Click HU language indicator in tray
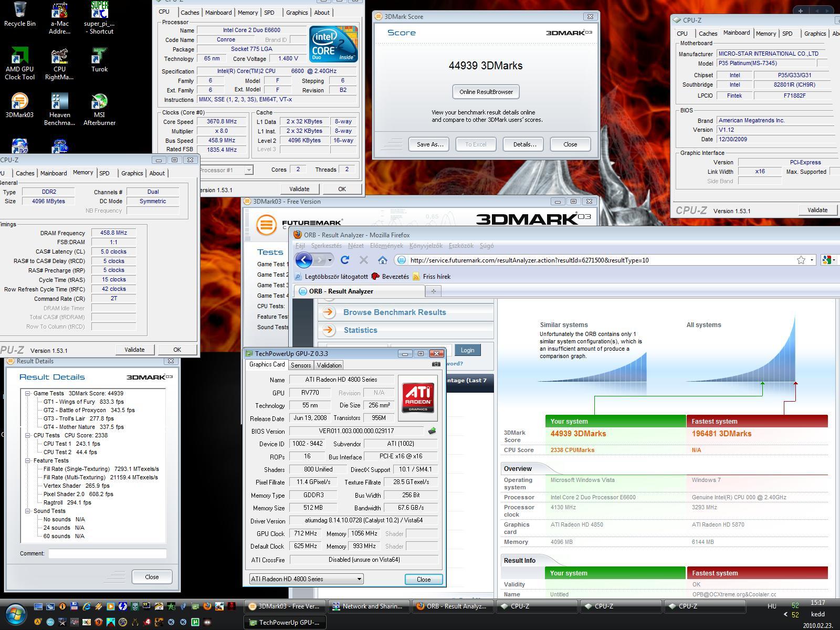840x630 pixels. click(x=772, y=606)
